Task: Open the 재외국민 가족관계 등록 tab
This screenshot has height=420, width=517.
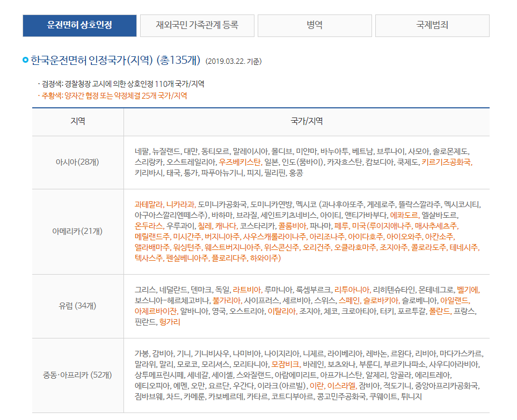Action: pyautogui.click(x=197, y=25)
